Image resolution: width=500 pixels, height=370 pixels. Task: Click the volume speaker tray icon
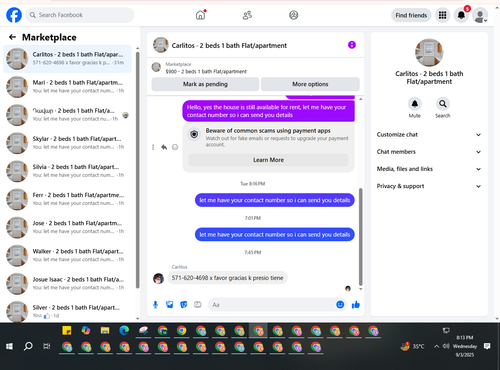click(x=446, y=346)
